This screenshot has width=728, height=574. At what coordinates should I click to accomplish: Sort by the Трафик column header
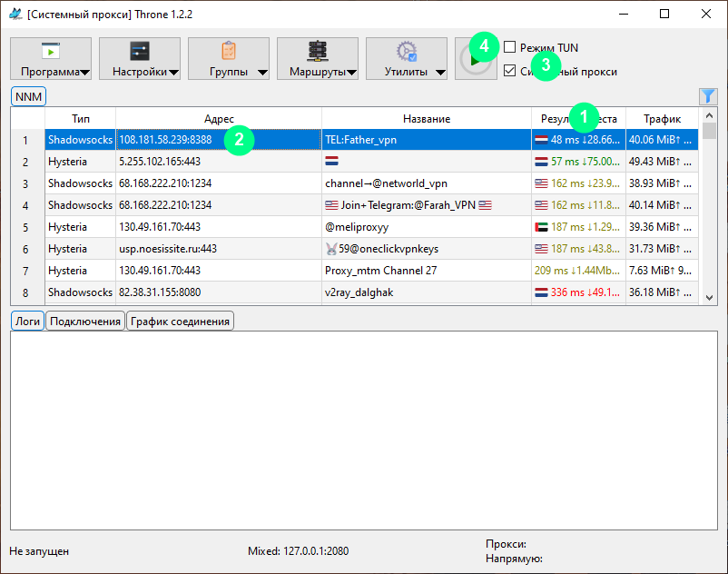(x=662, y=119)
